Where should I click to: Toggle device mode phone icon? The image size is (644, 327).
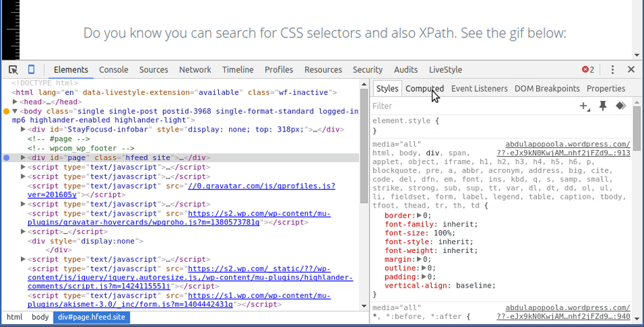31,70
